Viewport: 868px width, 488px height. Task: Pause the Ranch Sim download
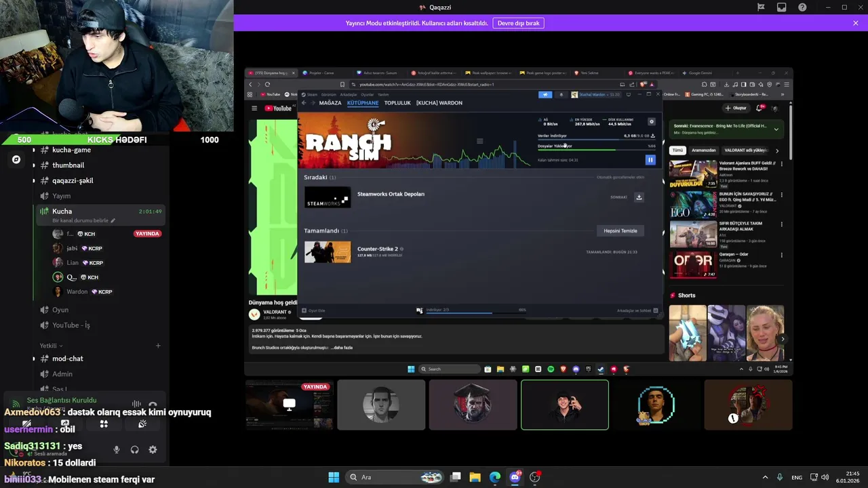point(650,160)
